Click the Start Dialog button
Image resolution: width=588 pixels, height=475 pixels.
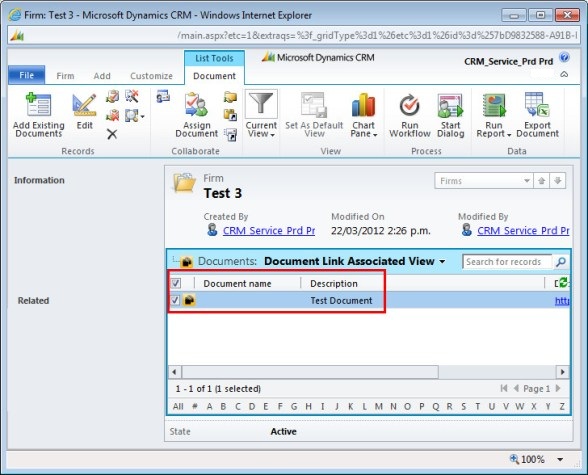[450, 115]
